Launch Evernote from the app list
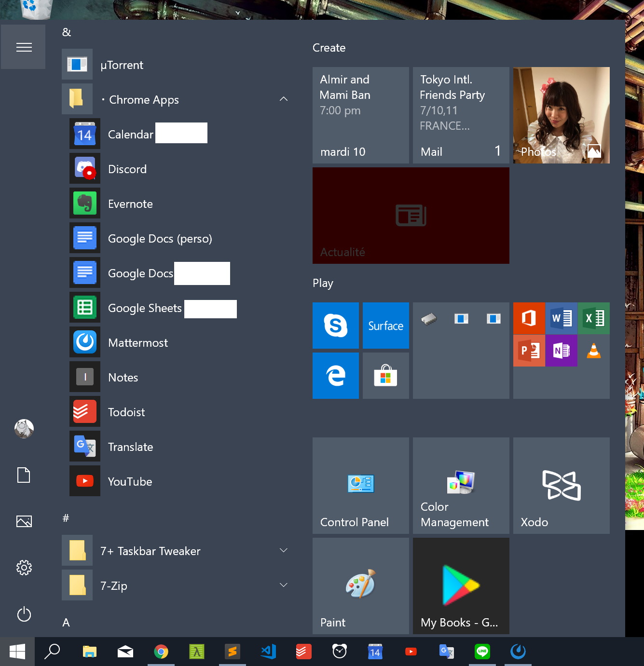This screenshot has height=666, width=644. click(x=130, y=204)
